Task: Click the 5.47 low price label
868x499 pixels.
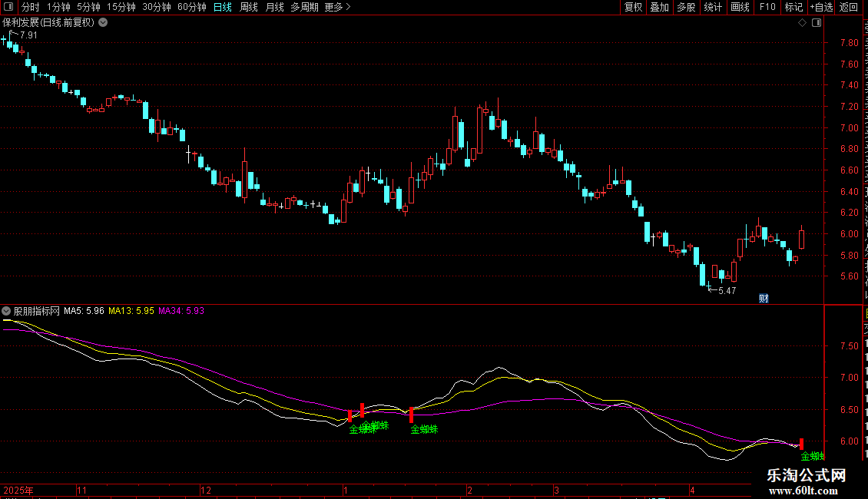Action: [727, 291]
